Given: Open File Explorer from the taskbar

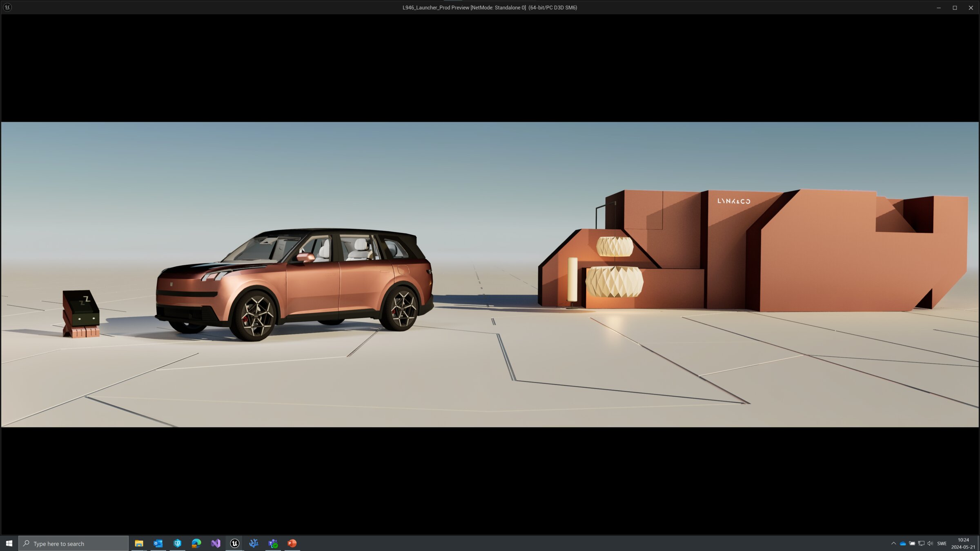Looking at the screenshot, I should (139, 543).
